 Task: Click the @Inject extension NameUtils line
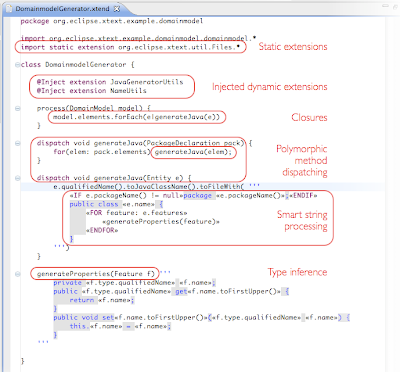[x=92, y=91]
